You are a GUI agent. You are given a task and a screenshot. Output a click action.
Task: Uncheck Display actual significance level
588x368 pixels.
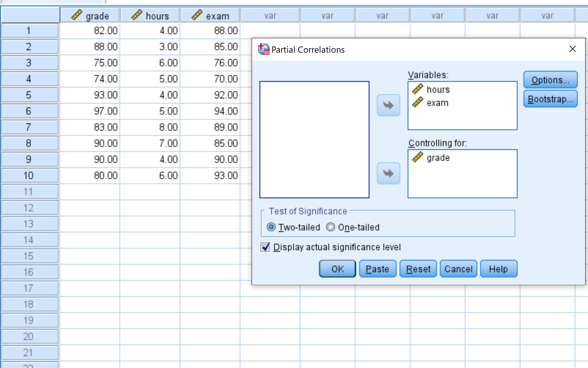(265, 247)
